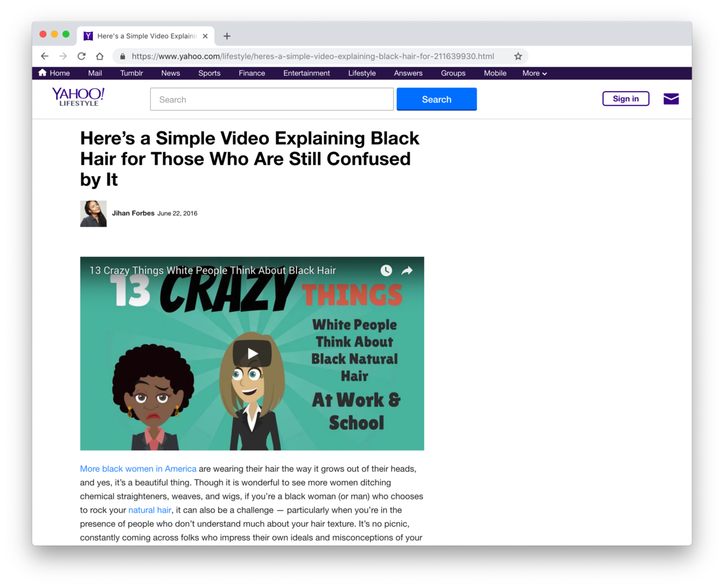Open the Finance navigation item
The height and width of the screenshot is (588, 724).
(252, 74)
